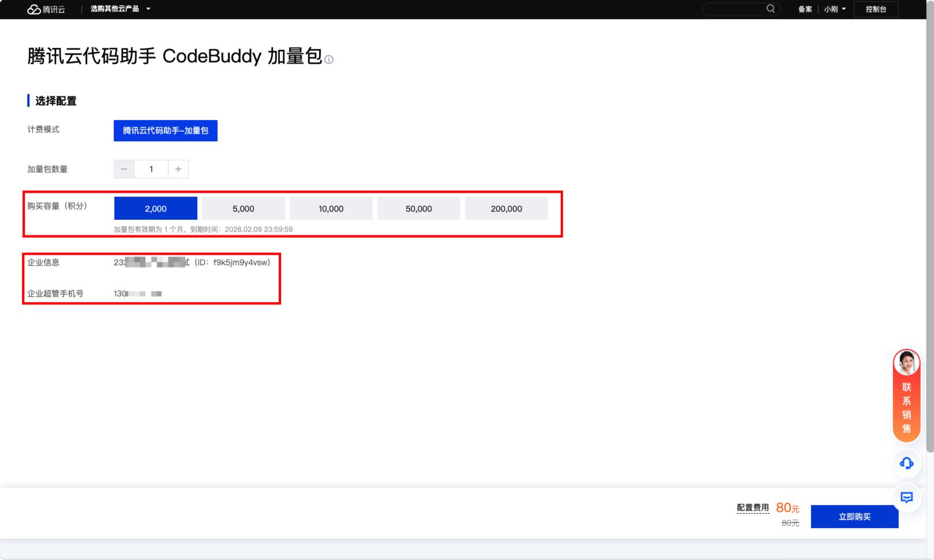
Task: Click the 加量包数量 label
Action: pyautogui.click(x=47, y=169)
